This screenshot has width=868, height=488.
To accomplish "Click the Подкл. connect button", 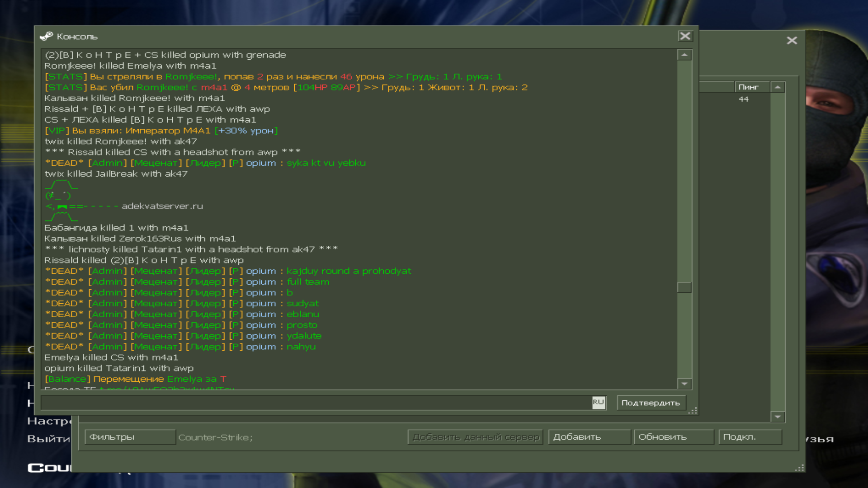I will (x=750, y=437).
